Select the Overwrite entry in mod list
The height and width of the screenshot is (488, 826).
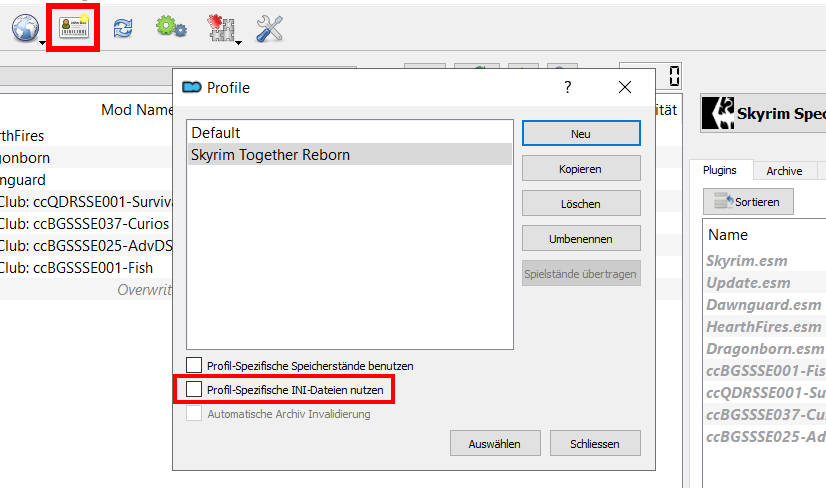point(86,290)
